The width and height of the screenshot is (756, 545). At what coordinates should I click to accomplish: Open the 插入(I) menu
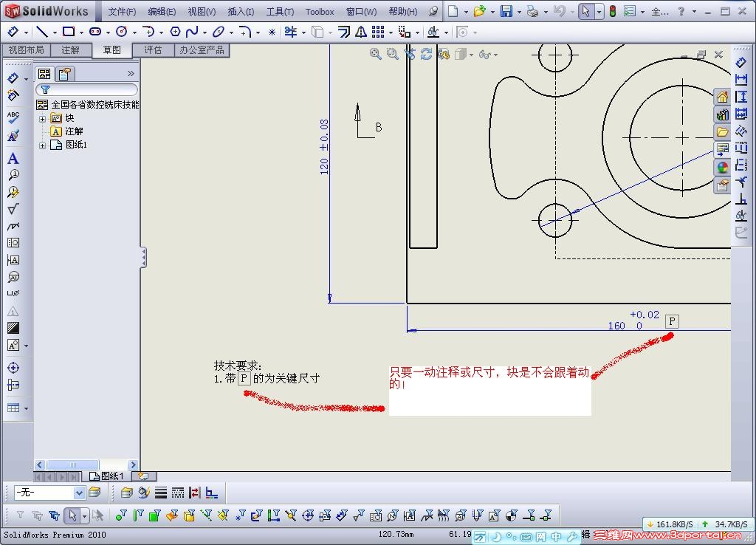[x=241, y=12]
